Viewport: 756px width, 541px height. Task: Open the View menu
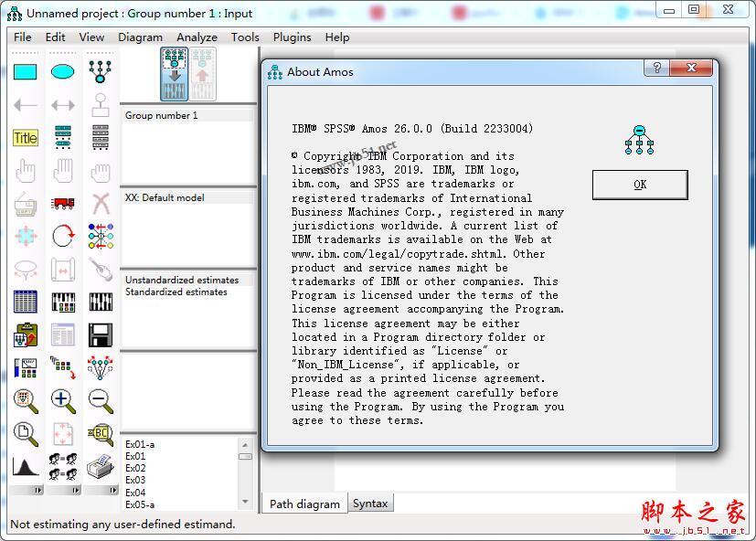tap(91, 37)
